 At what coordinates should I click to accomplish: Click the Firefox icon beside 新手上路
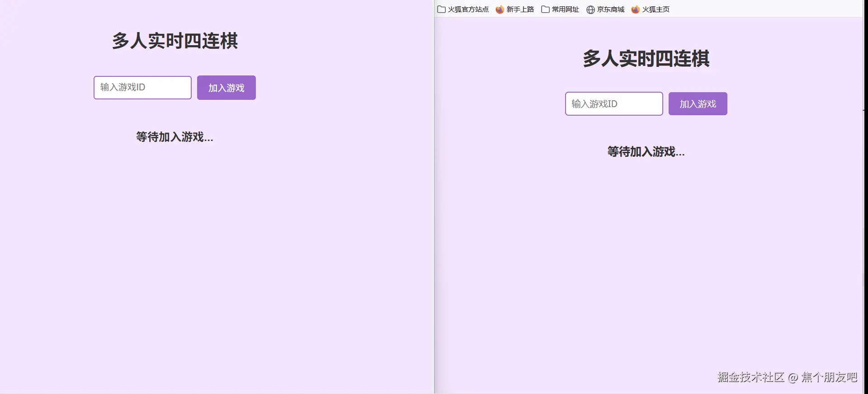pos(500,9)
